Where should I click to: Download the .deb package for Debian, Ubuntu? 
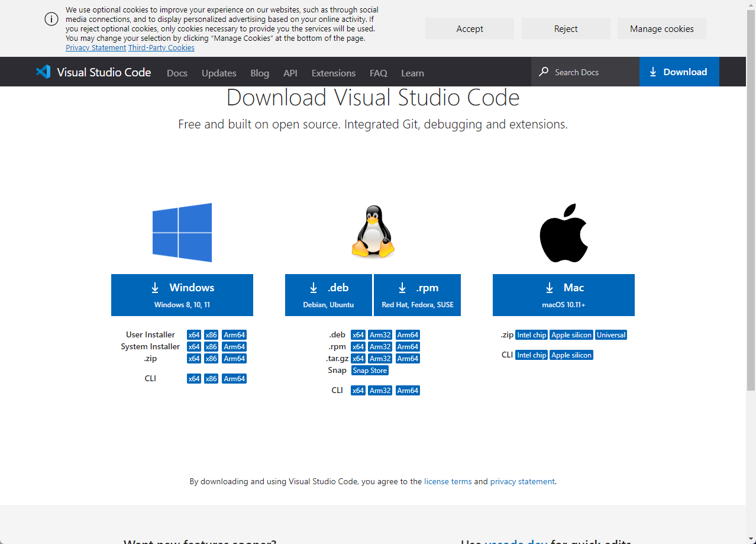click(x=328, y=295)
